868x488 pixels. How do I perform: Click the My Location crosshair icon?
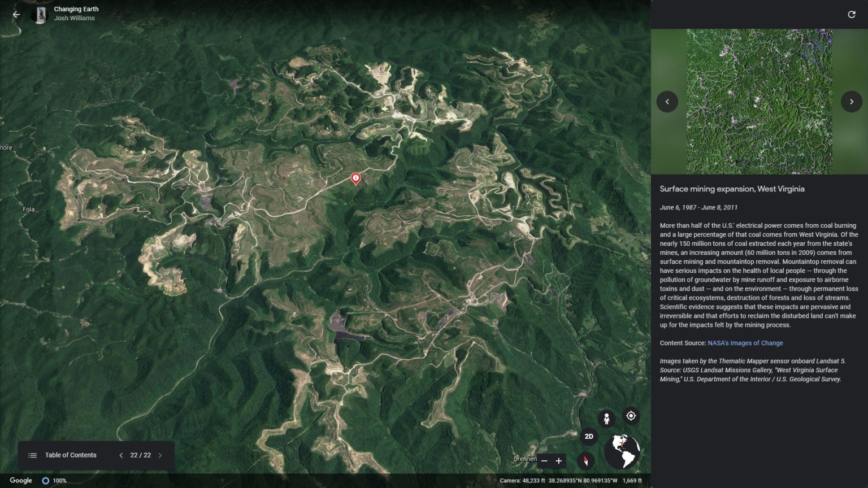(630, 416)
